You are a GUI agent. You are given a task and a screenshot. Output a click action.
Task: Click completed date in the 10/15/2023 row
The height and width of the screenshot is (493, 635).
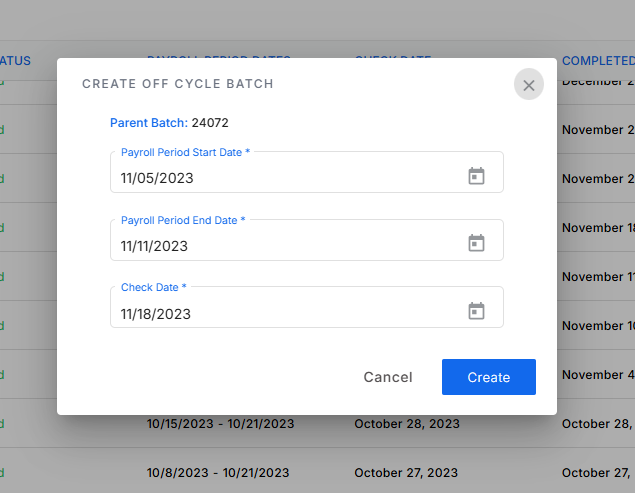coord(598,424)
